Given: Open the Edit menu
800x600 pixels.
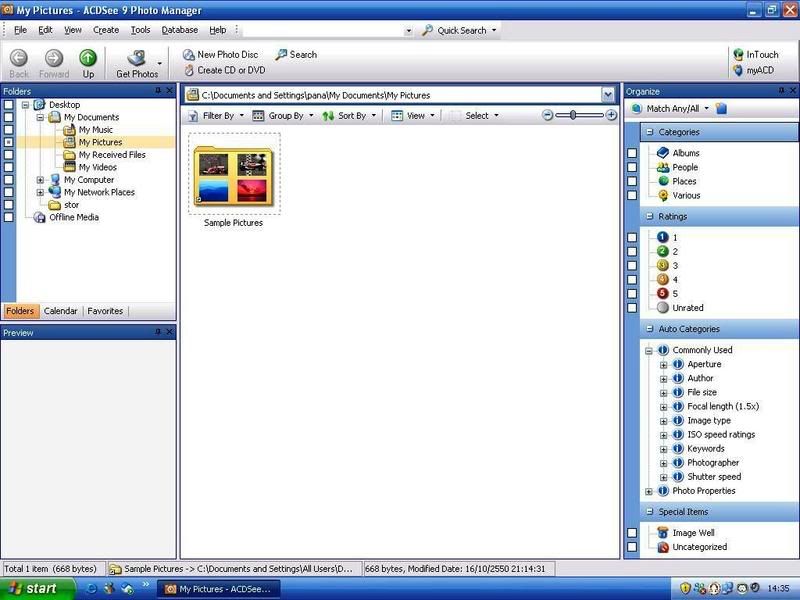Looking at the screenshot, I should [45, 30].
